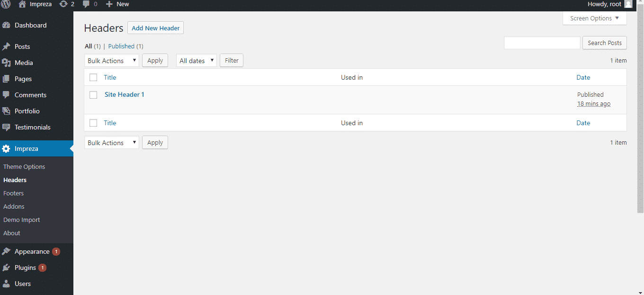Open Footers submenu item
The image size is (644, 295).
click(x=13, y=193)
